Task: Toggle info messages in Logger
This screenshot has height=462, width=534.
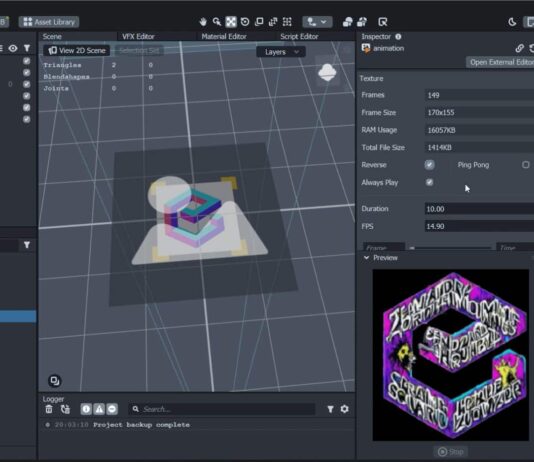Action: coord(86,409)
